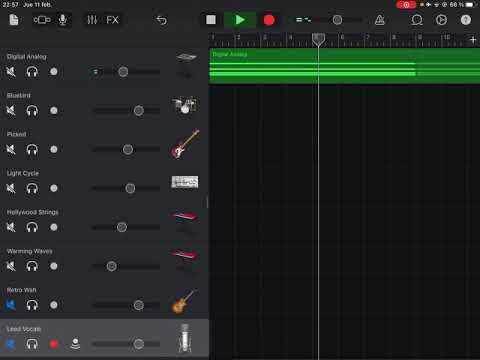This screenshot has height=360, width=480.
Task: Open the Digital Analog keyboard instrument icon
Action: [x=186, y=66]
